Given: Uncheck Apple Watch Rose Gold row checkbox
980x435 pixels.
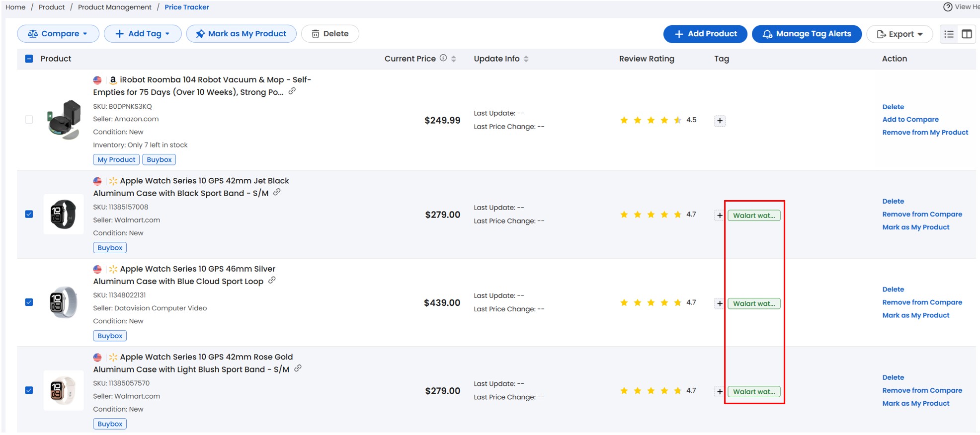Looking at the screenshot, I should [29, 390].
